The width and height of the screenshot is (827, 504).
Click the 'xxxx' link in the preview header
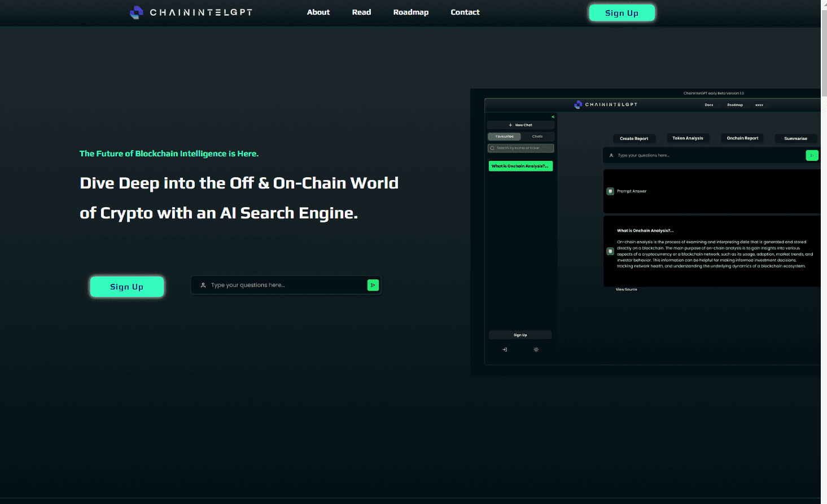click(759, 105)
